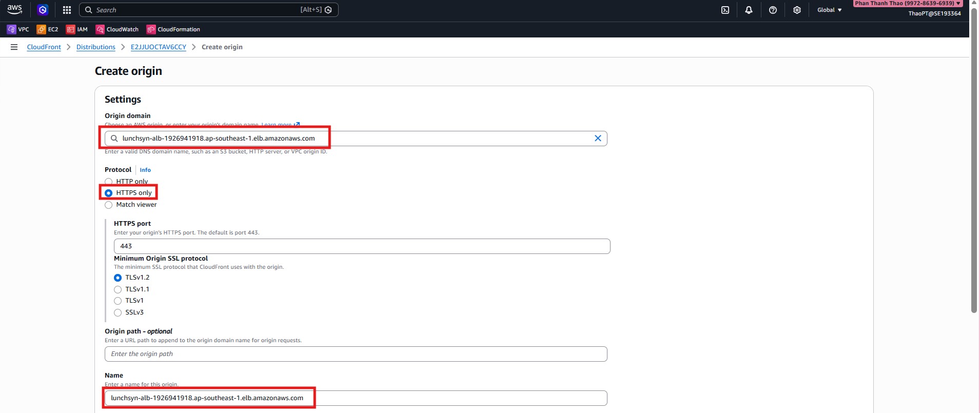Open the notifications bell
This screenshot has height=413, width=980.
748,10
